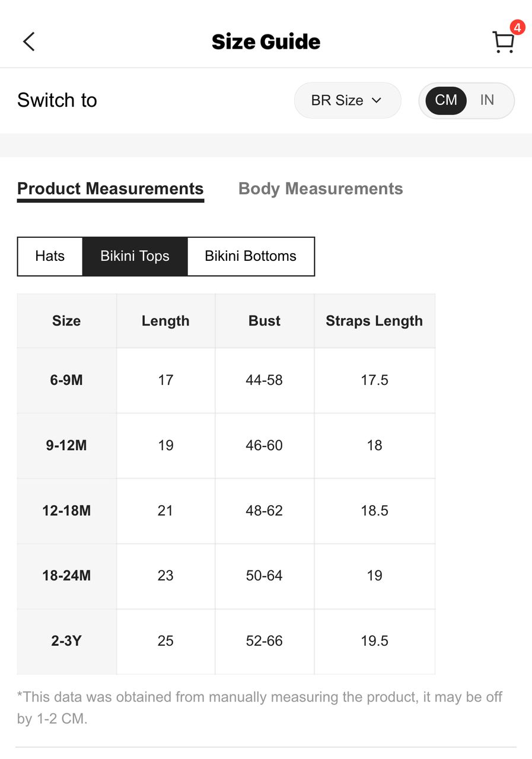Screen dimensions: 532x759
Task: Click the Length column header
Action: [165, 321]
